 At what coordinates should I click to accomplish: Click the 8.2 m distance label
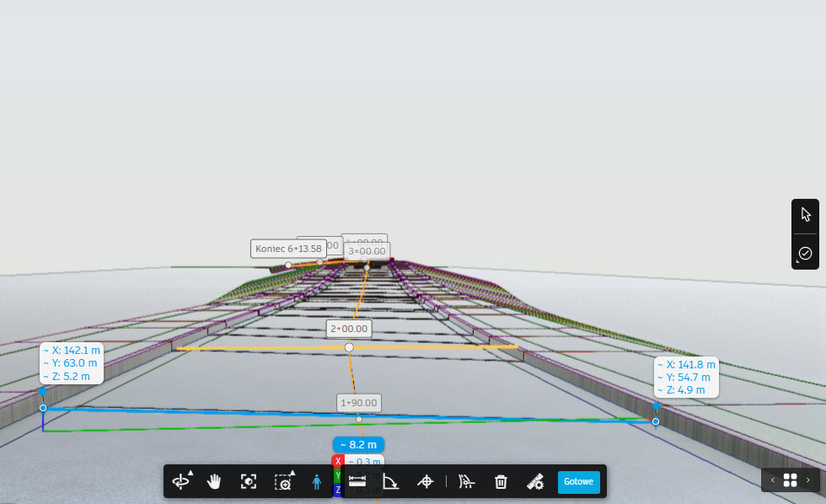click(x=358, y=444)
